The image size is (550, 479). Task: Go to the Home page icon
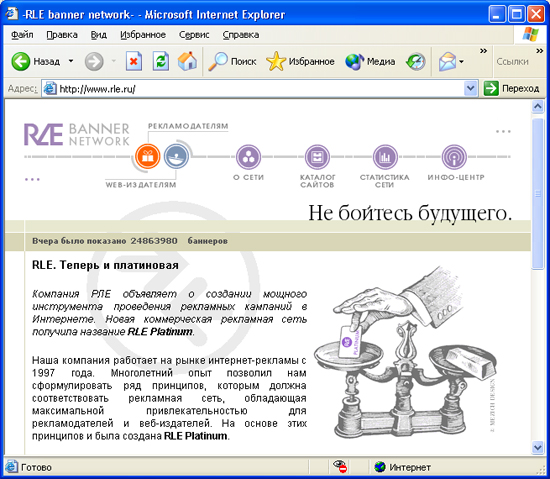point(187,62)
